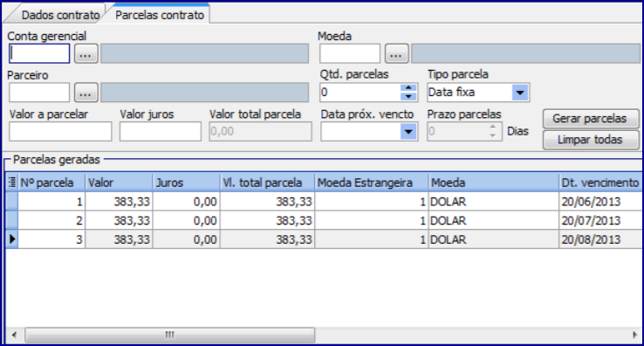Click the Valor a parcelar field

(x=60, y=131)
